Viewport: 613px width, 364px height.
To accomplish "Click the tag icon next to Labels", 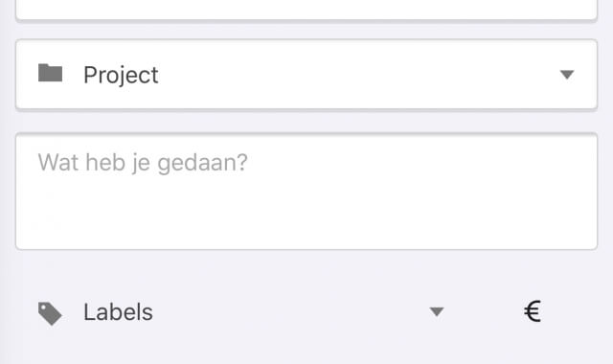I will click(50, 313).
